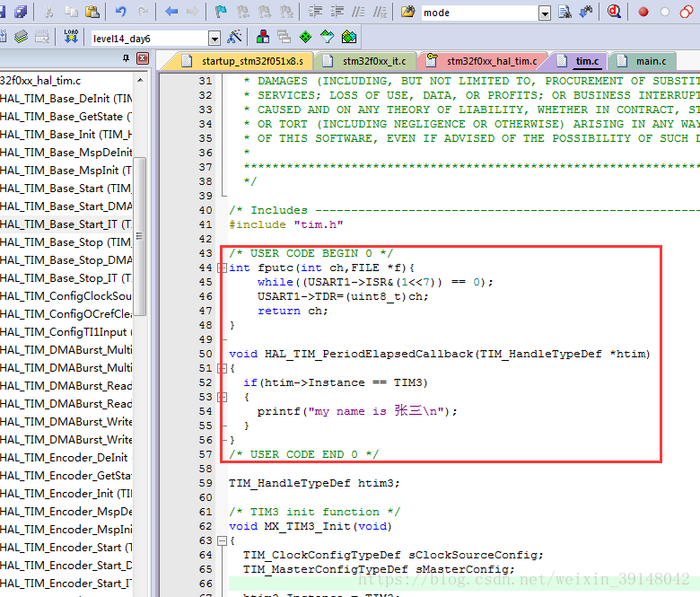Insert a bookmark with the flag icon
Viewport: 700px width, 597px height.
pos(221,12)
